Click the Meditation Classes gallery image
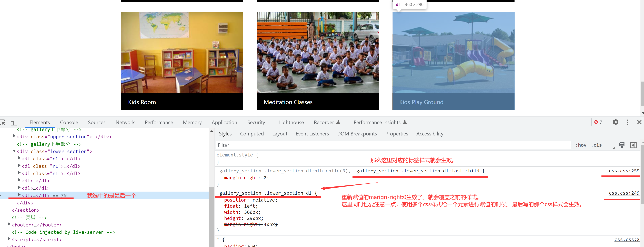 (318, 53)
